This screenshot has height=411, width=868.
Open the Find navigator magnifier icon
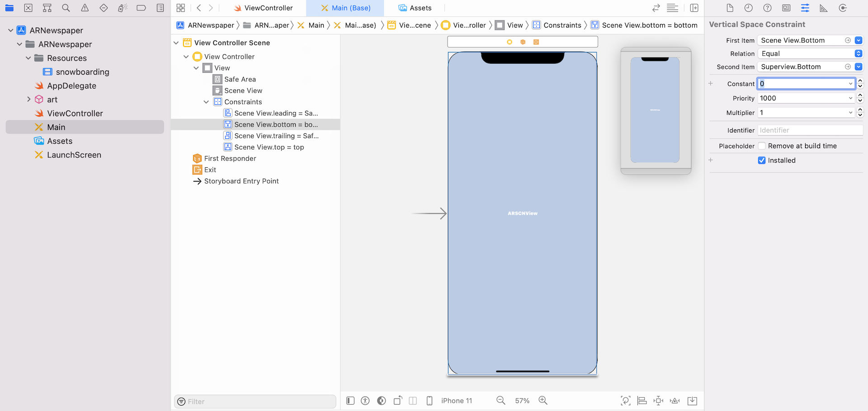66,8
